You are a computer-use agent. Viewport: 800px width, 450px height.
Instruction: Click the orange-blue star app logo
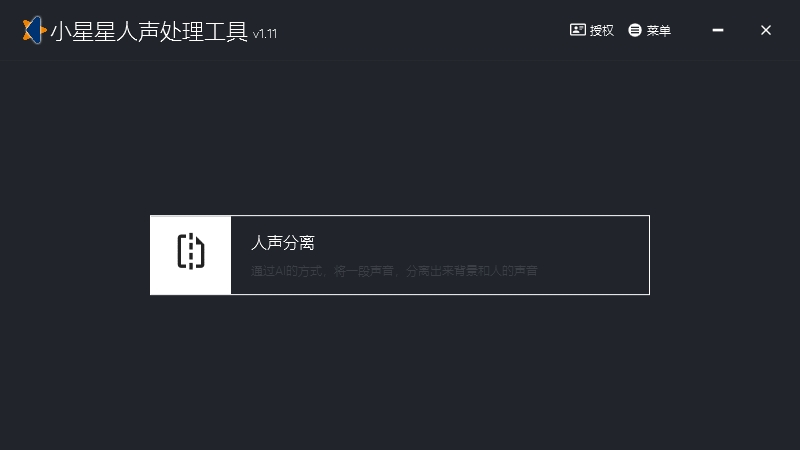[34, 30]
